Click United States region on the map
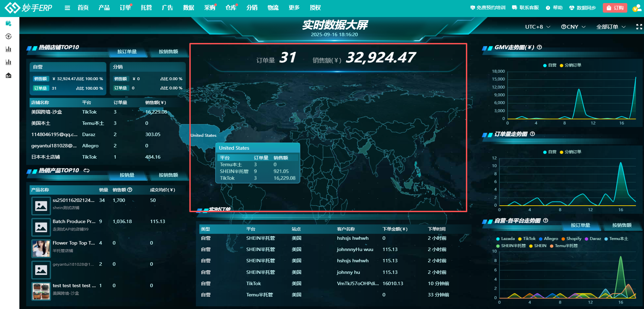Screen dimensions: 644x309 (203, 135)
